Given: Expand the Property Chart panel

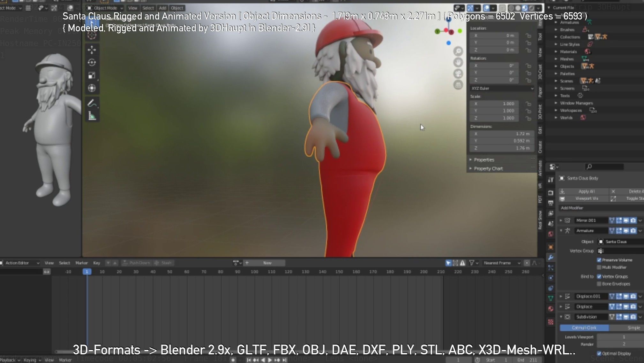Looking at the screenshot, I should point(488,169).
